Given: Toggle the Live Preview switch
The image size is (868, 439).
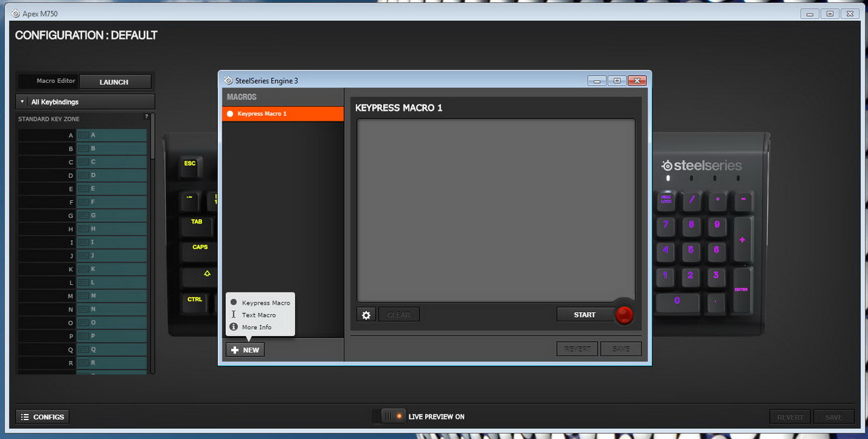Looking at the screenshot, I should pyautogui.click(x=389, y=416).
